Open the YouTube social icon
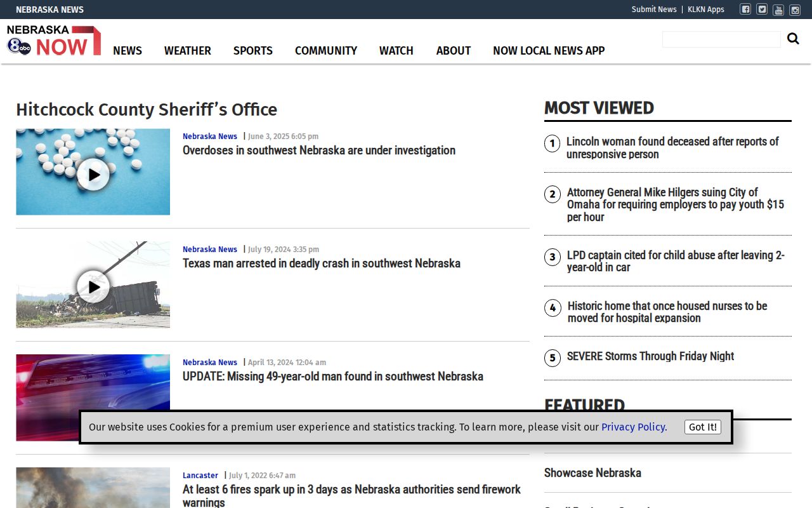This screenshot has width=812, height=508. [x=778, y=10]
